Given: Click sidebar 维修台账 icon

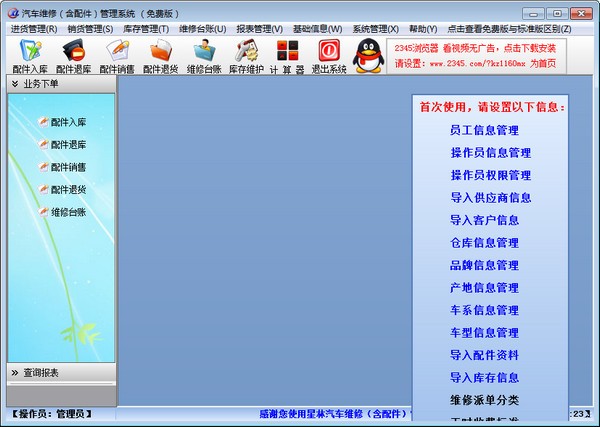Looking at the screenshot, I should (43, 212).
